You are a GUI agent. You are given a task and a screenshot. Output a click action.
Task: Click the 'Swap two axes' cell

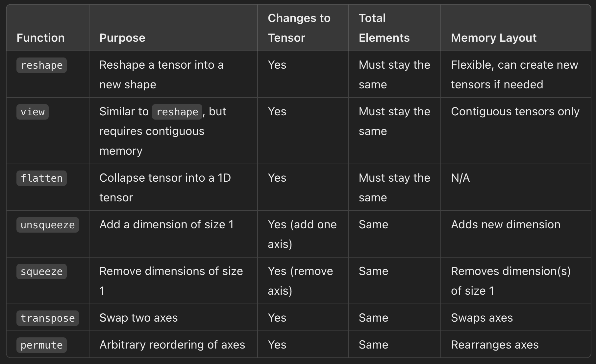click(138, 318)
